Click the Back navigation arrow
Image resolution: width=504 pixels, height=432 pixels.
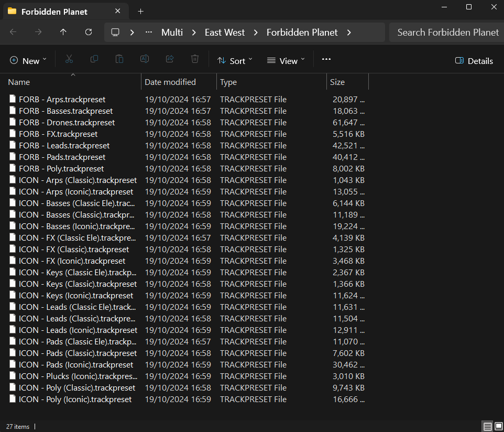[x=13, y=32]
